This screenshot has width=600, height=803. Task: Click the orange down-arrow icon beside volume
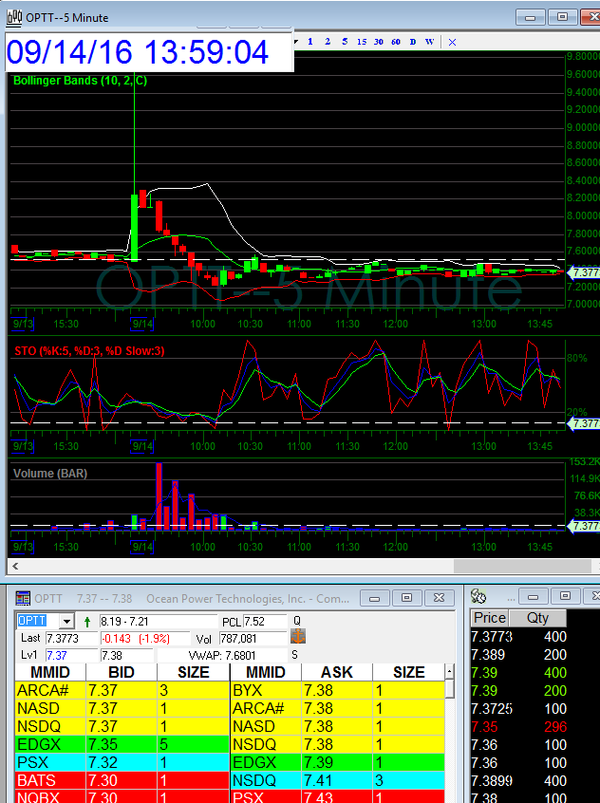tap(297, 637)
